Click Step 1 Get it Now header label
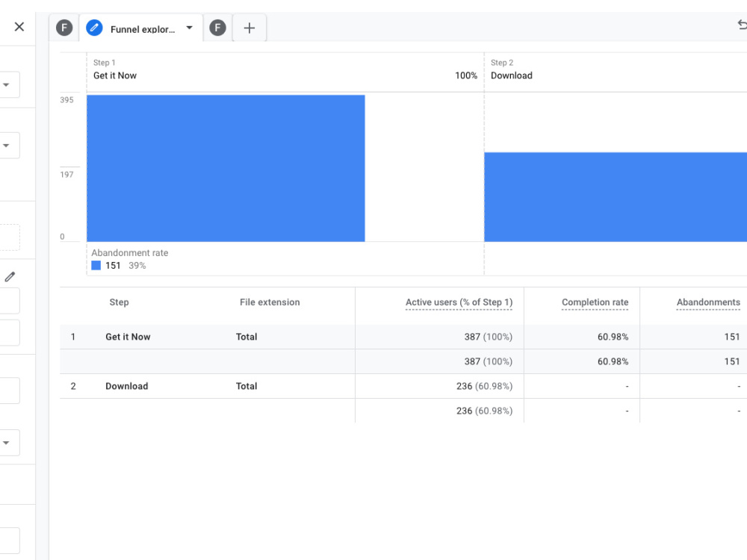747x560 pixels. click(115, 75)
